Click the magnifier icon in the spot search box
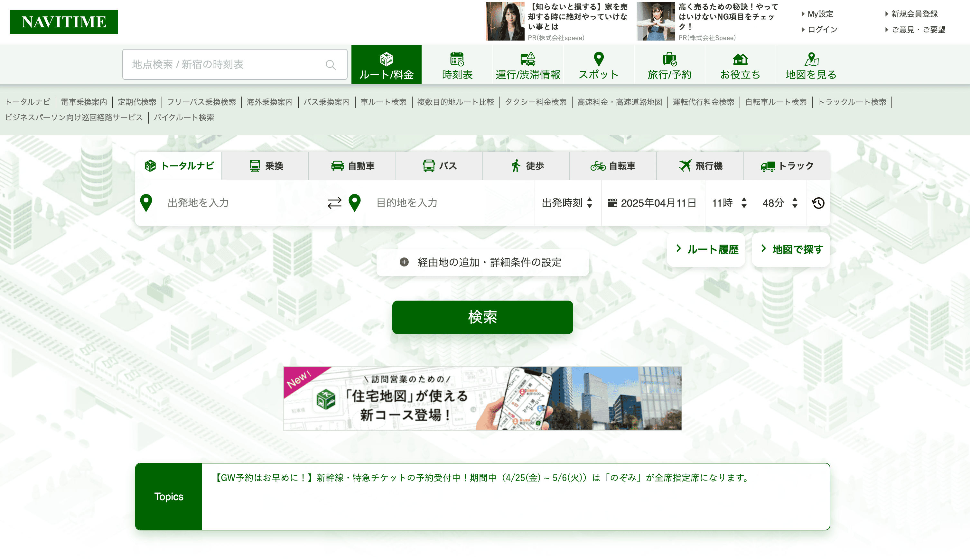 click(331, 65)
